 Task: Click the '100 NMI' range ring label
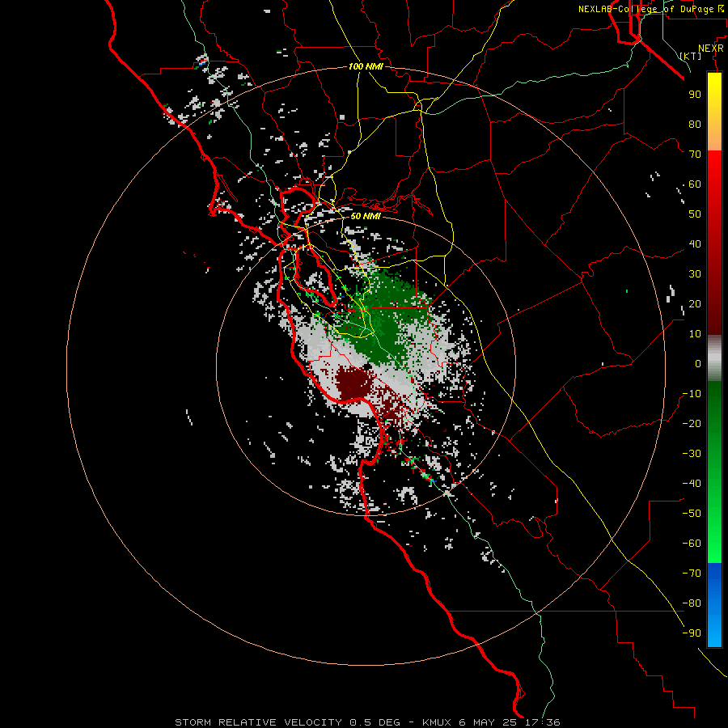click(366, 67)
